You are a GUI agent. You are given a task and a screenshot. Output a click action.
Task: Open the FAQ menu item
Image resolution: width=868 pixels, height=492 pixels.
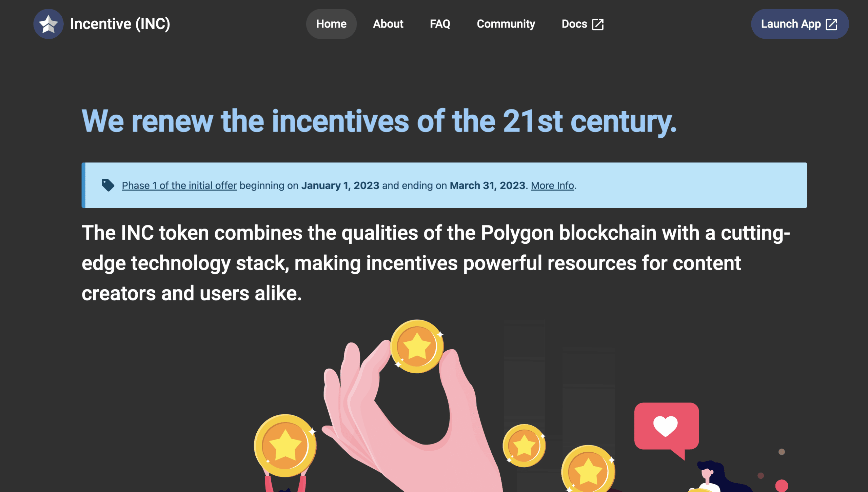440,24
